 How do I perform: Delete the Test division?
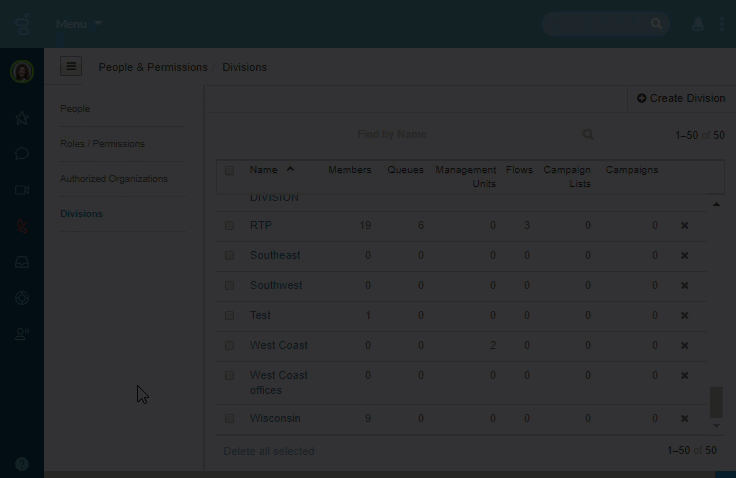click(x=684, y=316)
